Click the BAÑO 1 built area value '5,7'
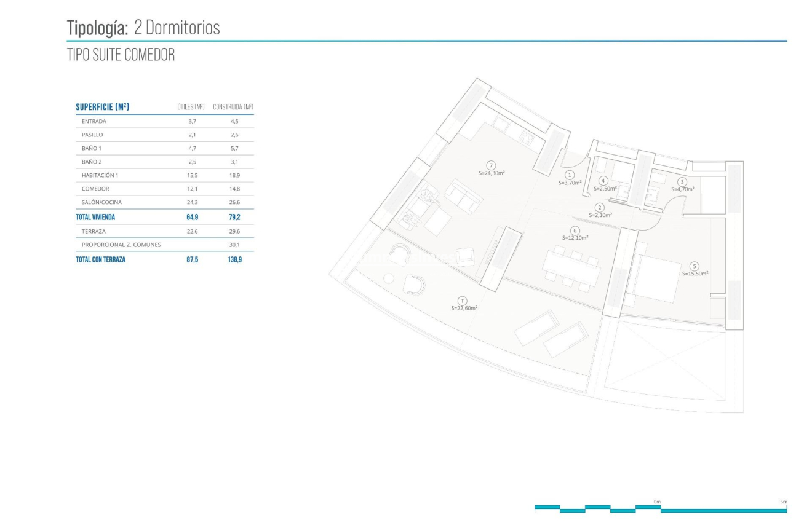Screen dimensions: 812x528 click(x=234, y=148)
